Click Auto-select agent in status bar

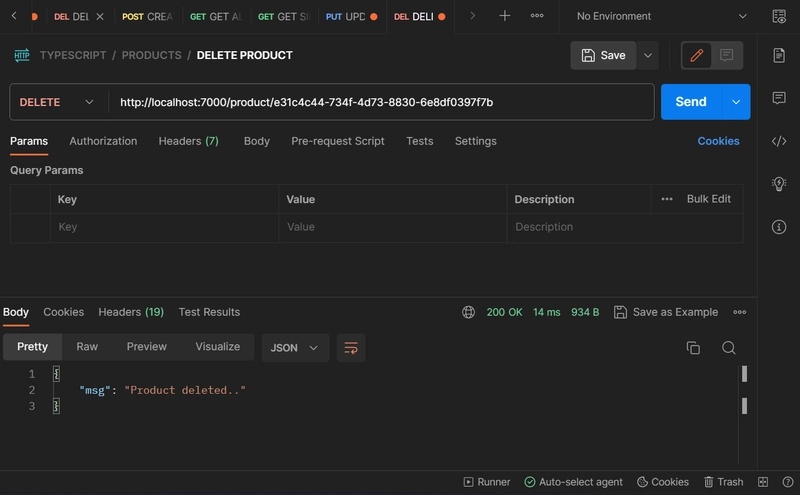573,482
